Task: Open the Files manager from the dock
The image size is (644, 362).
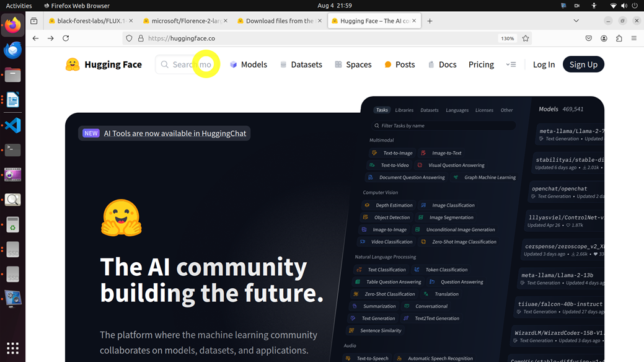Action: 13,75
